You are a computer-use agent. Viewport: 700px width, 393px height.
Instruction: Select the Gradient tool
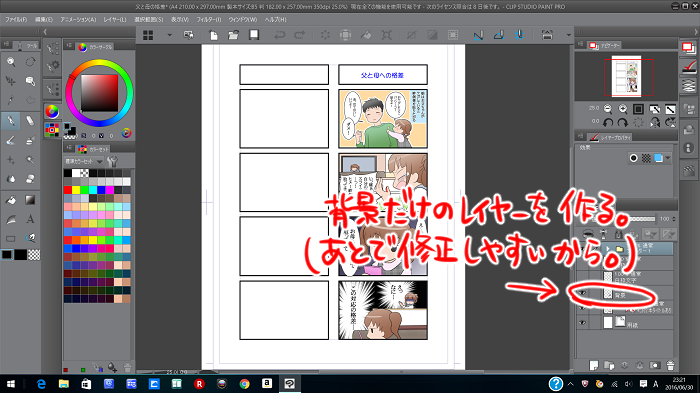point(30,200)
